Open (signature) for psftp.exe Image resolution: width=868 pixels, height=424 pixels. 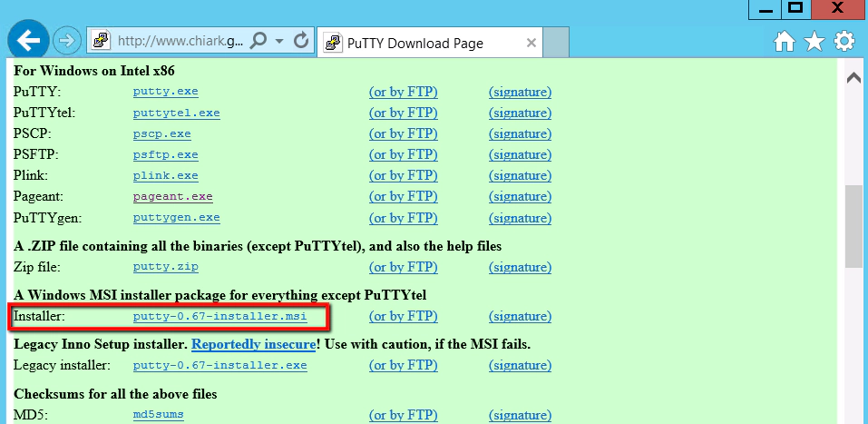pyautogui.click(x=521, y=155)
